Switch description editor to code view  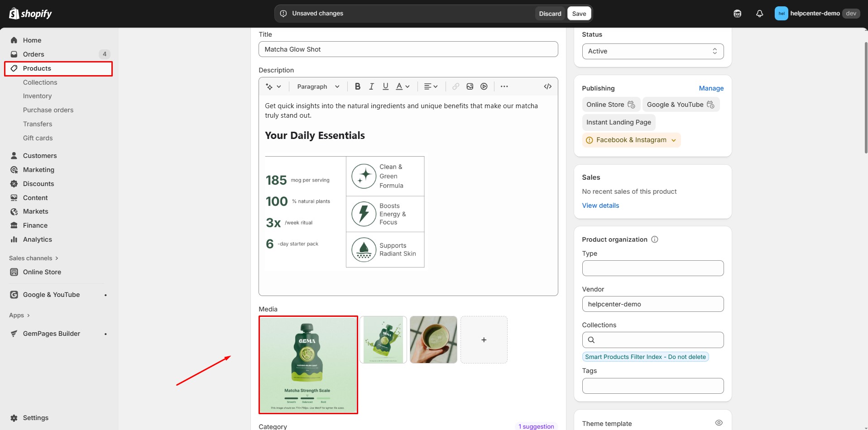[547, 86]
